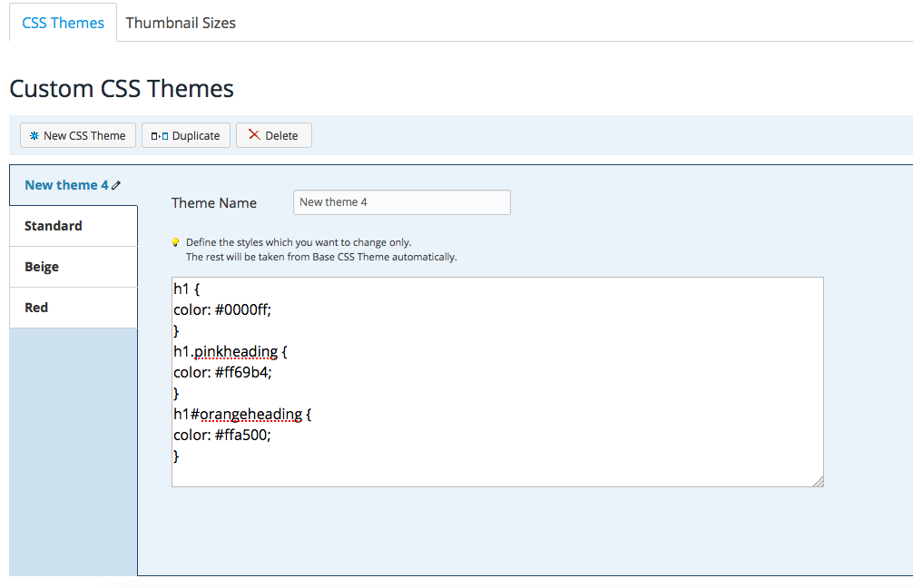Click the 'color: #ff69b4;' line
The width and height of the screenshot is (913, 588).
[222, 373]
